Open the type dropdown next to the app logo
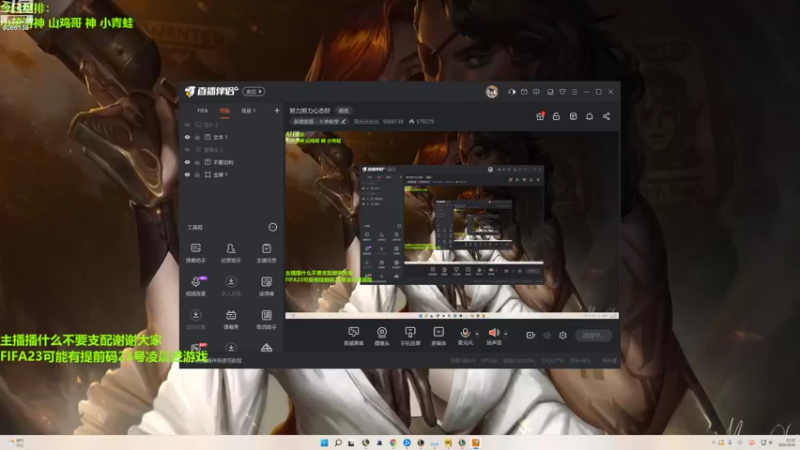Screen dimensions: 800x450 (254, 91)
